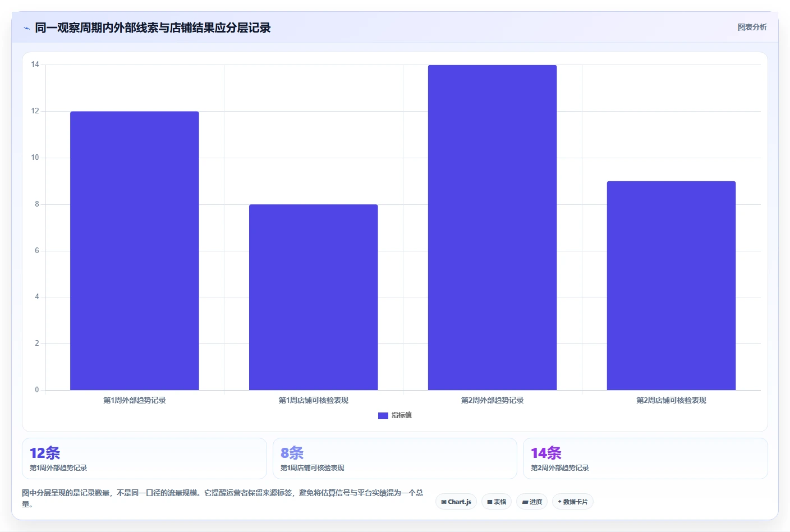
Task: Click x-axis label 第1周外部趋势记录
Action: point(135,400)
